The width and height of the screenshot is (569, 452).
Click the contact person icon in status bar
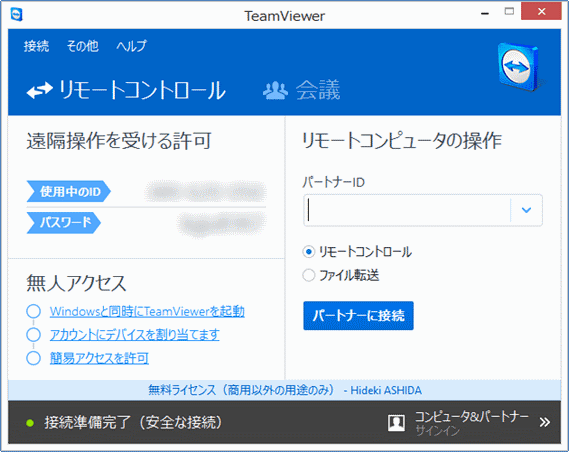[x=396, y=423]
